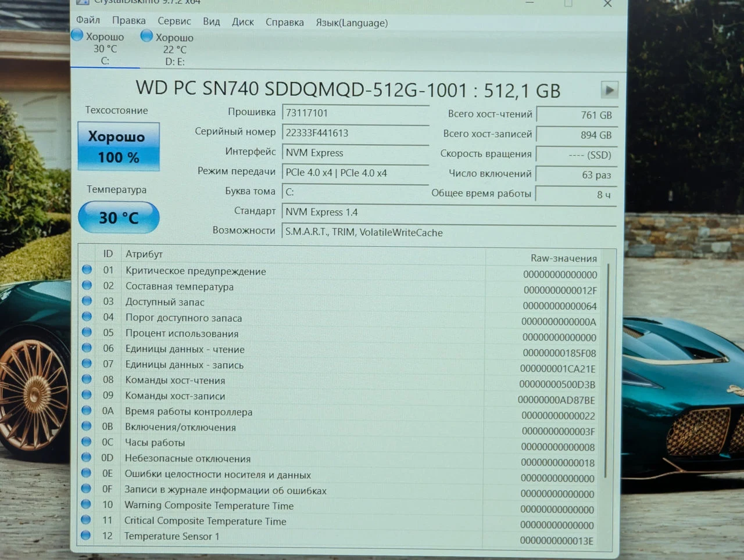The image size is (744, 560).
Task: Click the status dot for Единицы данных - запись
Action: (87, 364)
